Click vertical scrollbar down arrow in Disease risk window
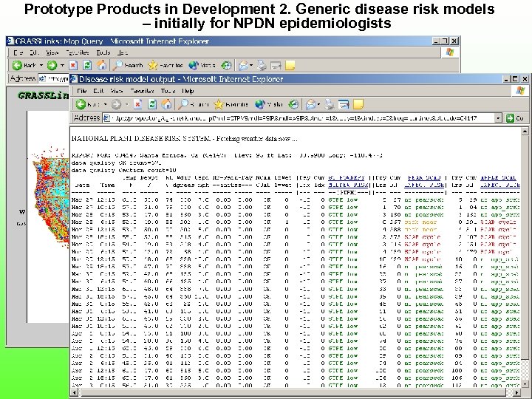Viewport: 532px width, 399px height. click(x=525, y=385)
